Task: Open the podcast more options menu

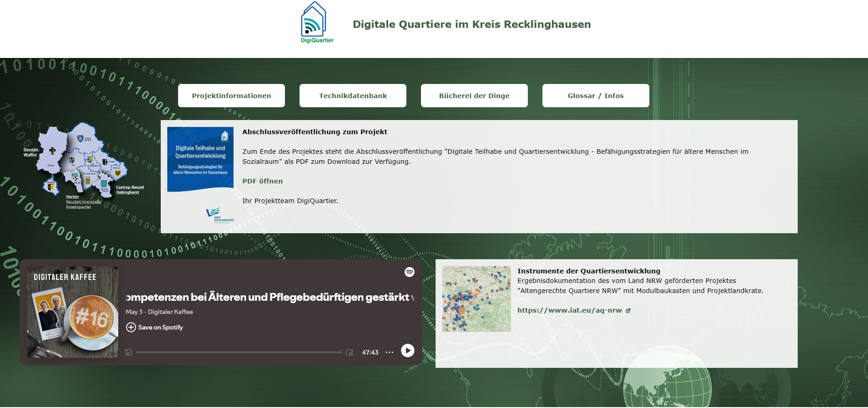Action: pyautogui.click(x=389, y=352)
